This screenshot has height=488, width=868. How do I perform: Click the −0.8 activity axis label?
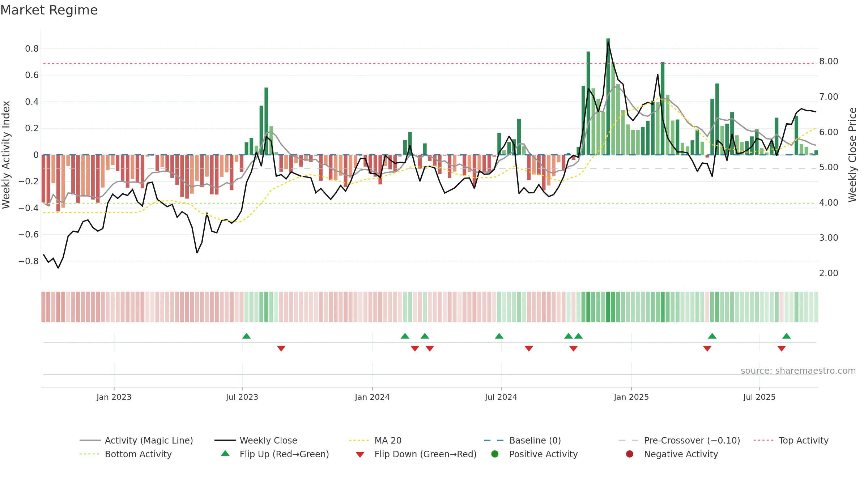pyautogui.click(x=29, y=261)
